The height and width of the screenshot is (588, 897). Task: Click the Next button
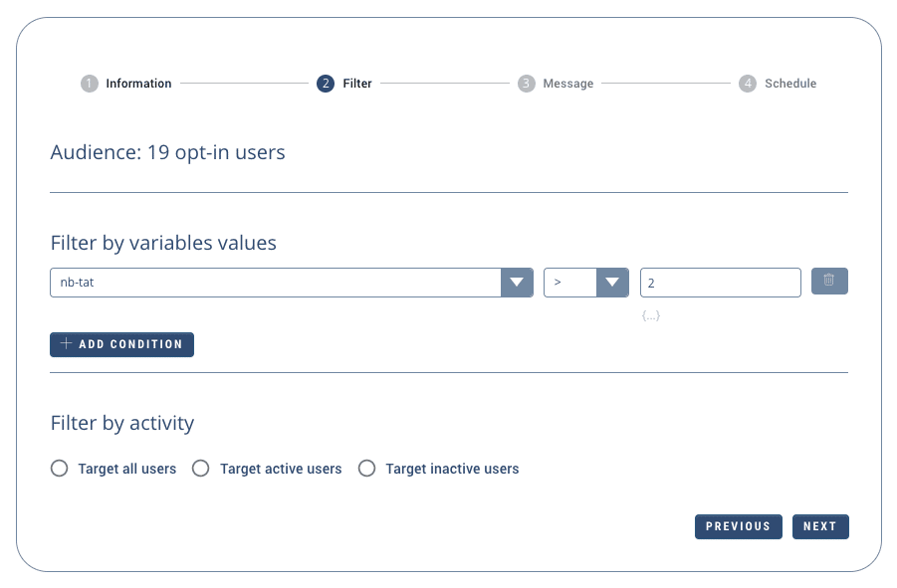pos(819,526)
